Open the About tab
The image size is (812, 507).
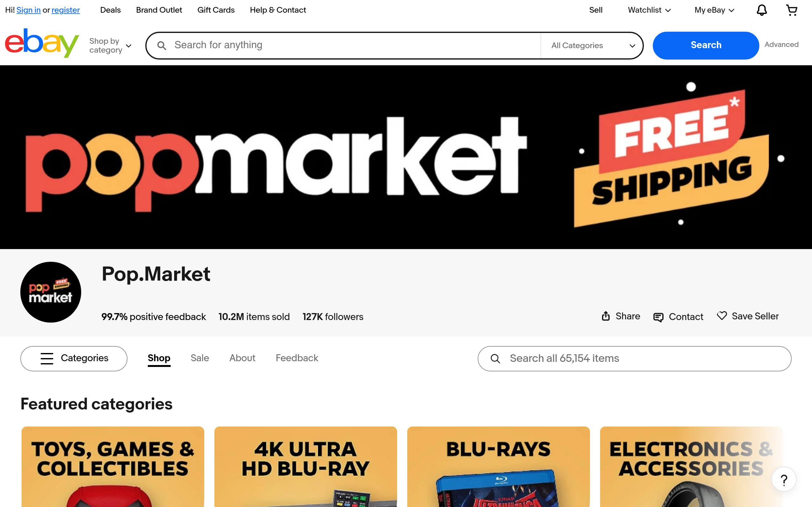(242, 358)
